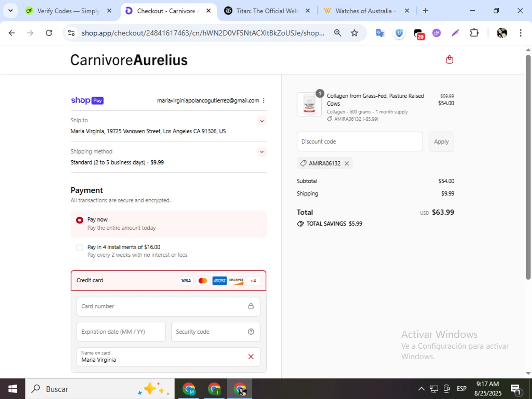
Task: Click the Discover card icon
Action: 236,281
